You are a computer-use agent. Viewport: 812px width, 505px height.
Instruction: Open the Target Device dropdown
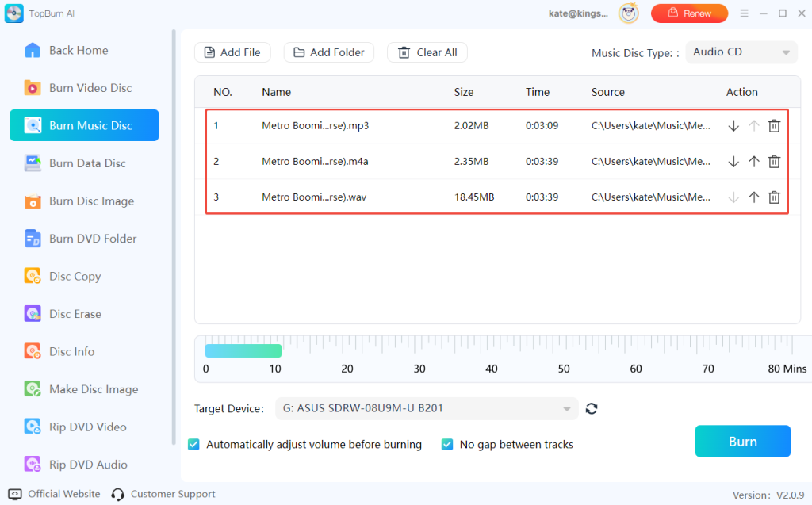(427, 409)
